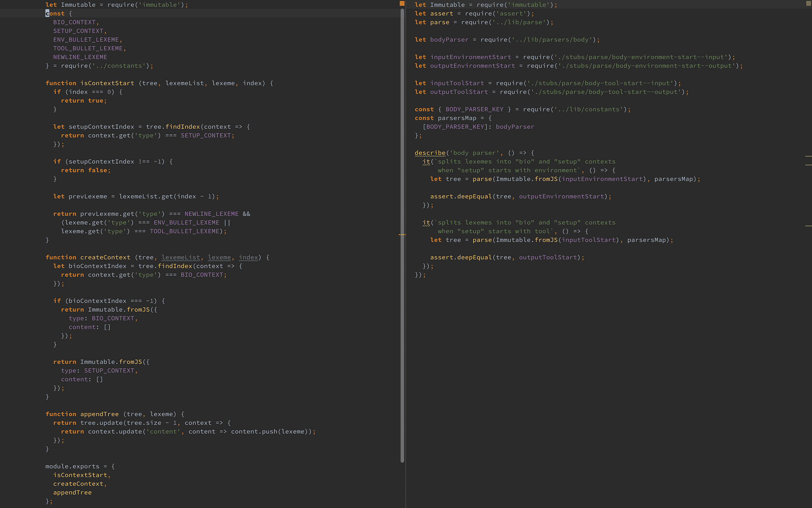Click the orange warning marker on left stripe
Image resolution: width=812 pixels, height=508 pixels.
click(402, 234)
